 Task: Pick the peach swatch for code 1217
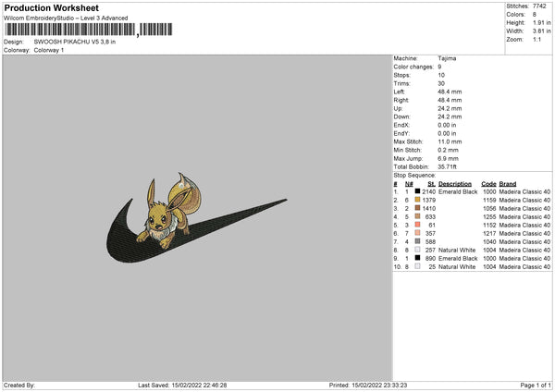(417, 233)
